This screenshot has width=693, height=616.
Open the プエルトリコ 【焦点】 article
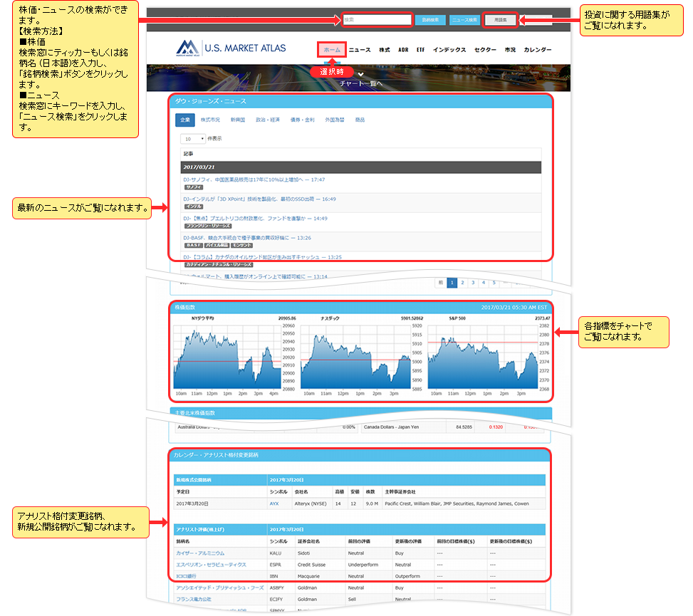pos(256,219)
